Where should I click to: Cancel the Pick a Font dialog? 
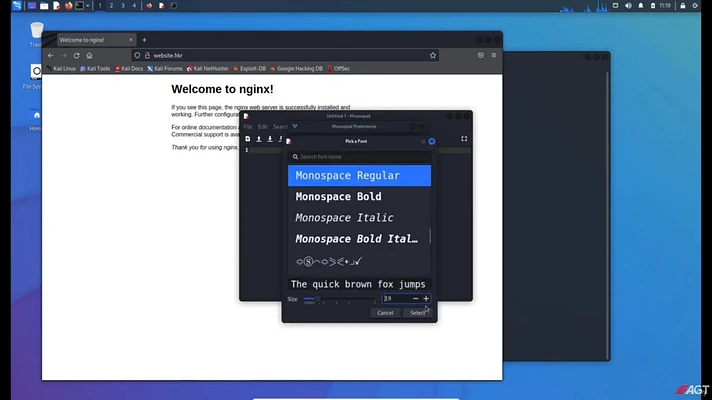[x=385, y=313]
